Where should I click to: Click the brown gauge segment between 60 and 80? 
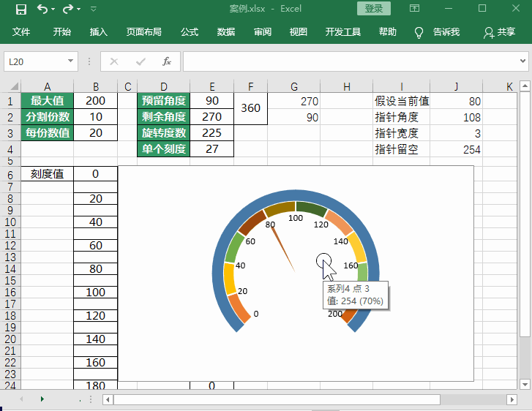tap(252, 223)
